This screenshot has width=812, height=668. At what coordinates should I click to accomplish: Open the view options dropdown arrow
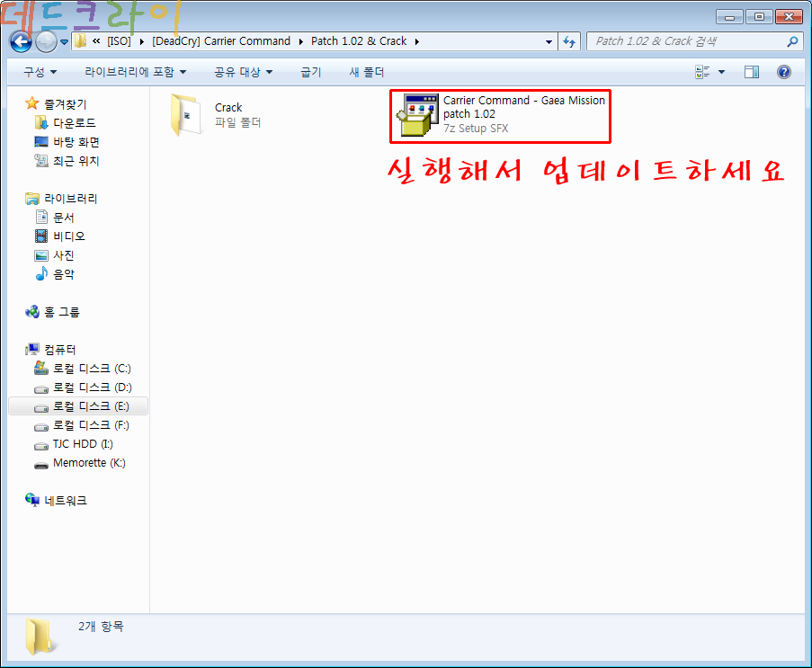tap(722, 72)
